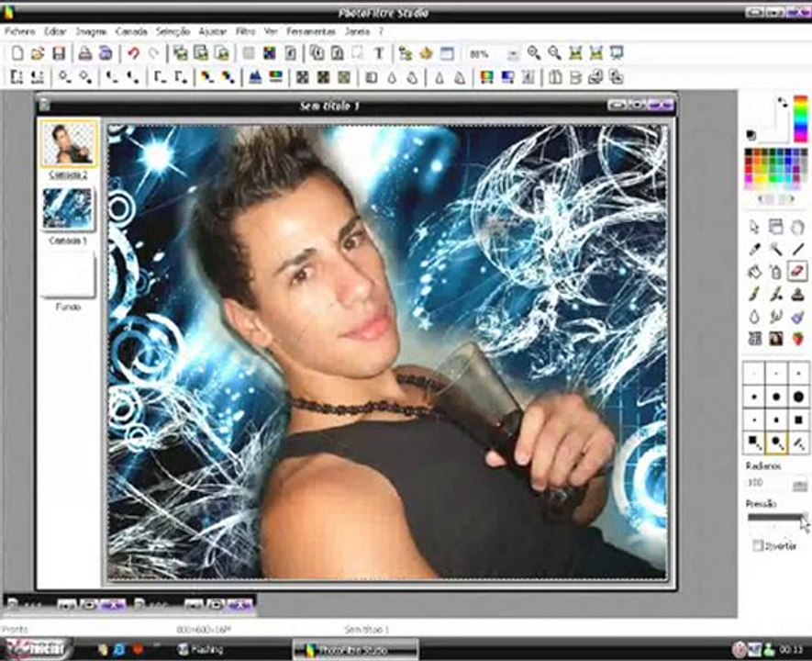Show next color palette with right arrow
The height and width of the screenshot is (661, 812).
click(x=787, y=199)
